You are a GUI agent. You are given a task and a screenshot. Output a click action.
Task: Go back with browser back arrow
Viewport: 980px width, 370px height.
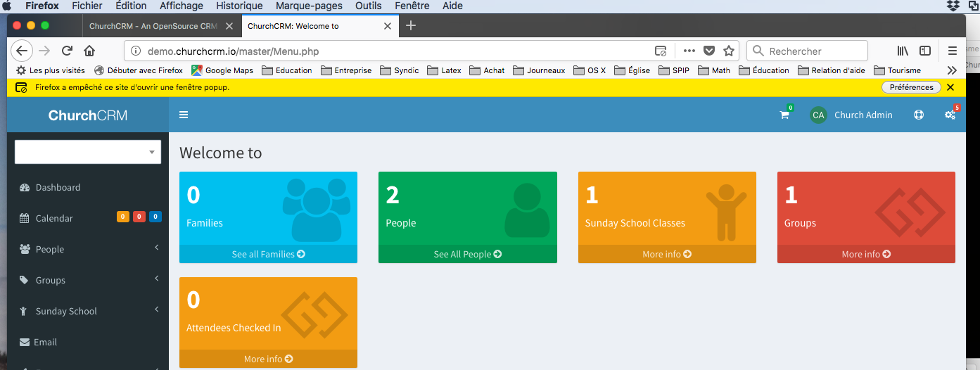(22, 51)
